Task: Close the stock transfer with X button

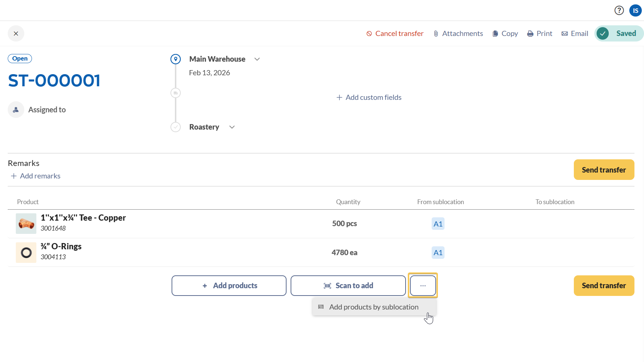Action: coord(16,33)
